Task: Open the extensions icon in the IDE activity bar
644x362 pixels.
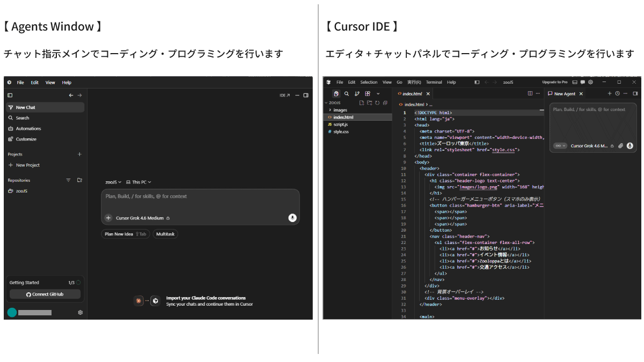Action: click(x=368, y=93)
